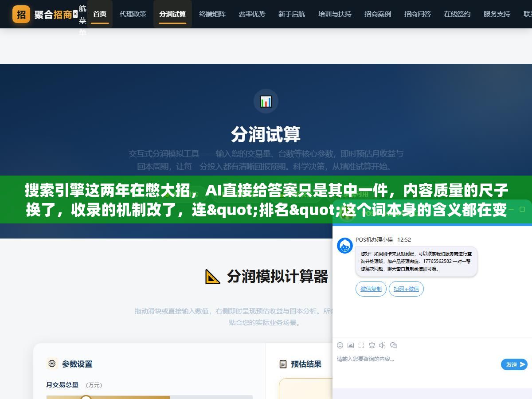
Task: Toggle the chat sound speaker icon
Action: click(383, 345)
